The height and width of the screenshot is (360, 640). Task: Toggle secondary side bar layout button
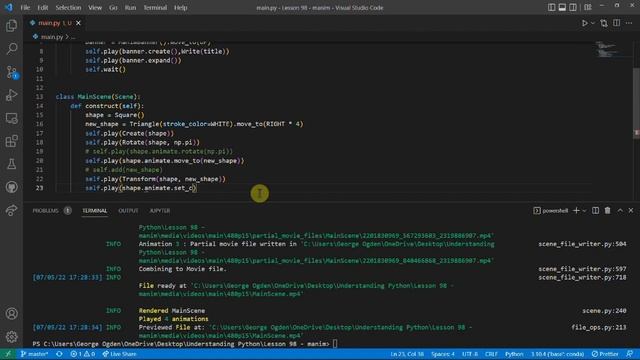tap(573, 7)
